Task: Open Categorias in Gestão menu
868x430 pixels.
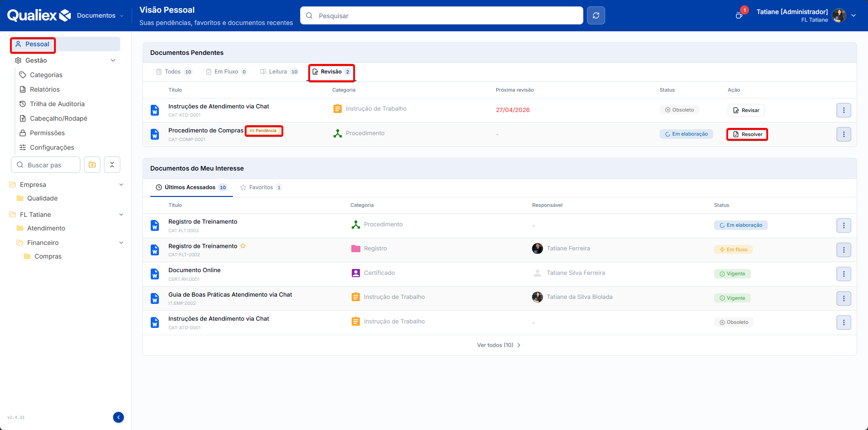Action: 46,75
